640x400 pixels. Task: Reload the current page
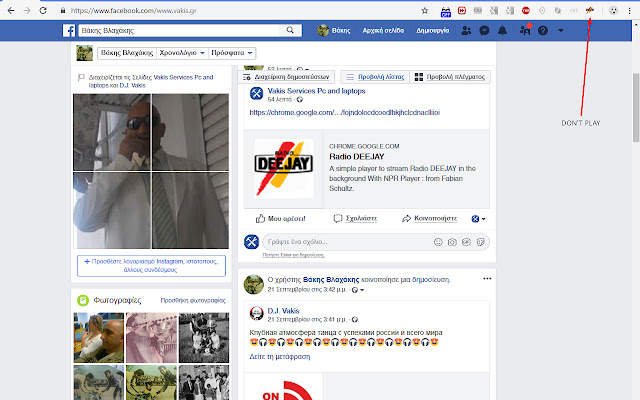pos(43,11)
